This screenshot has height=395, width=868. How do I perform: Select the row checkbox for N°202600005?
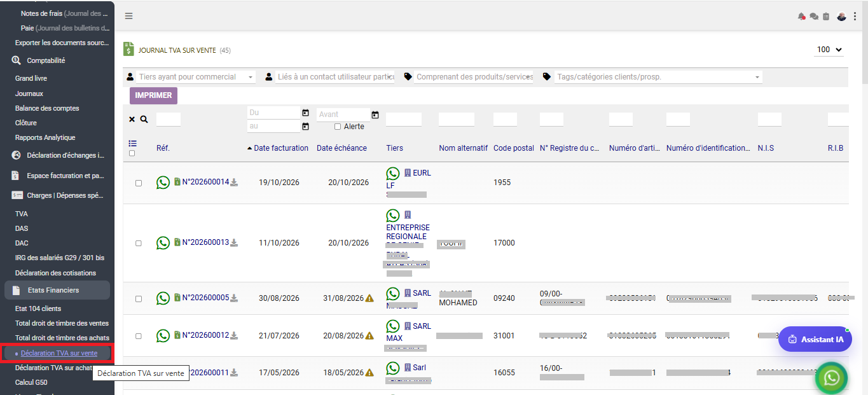(139, 299)
